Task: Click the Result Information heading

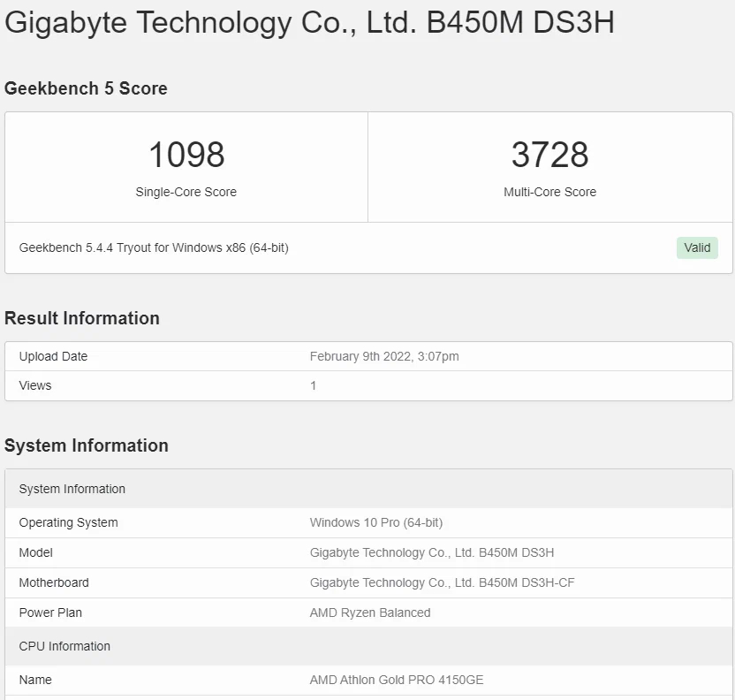Action: (x=82, y=318)
